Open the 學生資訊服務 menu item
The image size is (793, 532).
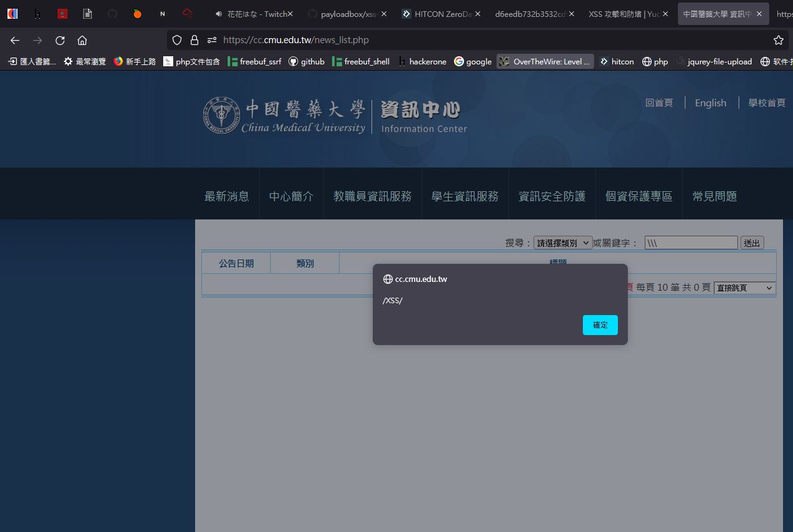click(465, 196)
